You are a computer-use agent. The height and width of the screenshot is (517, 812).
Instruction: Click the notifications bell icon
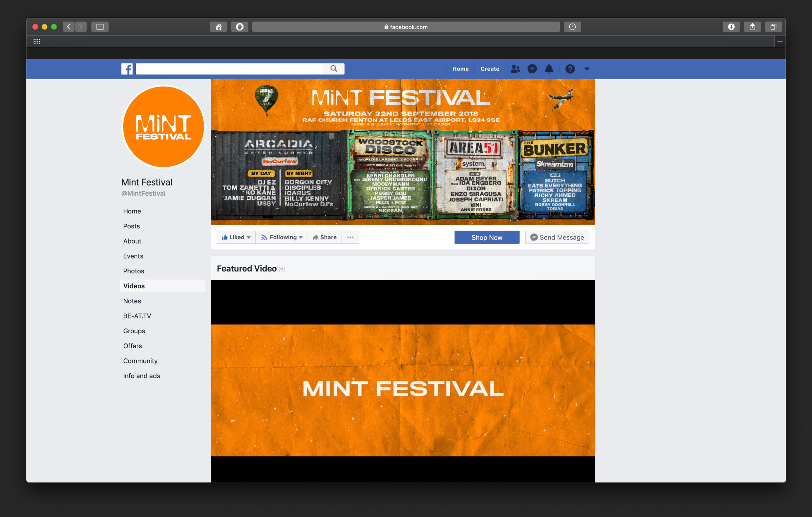tap(549, 69)
